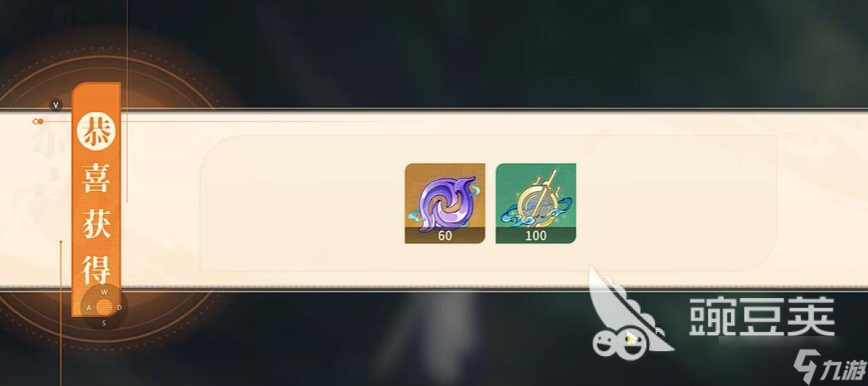Click the circled 恭 character
Screen dimensions: 868x386
coord(96,133)
